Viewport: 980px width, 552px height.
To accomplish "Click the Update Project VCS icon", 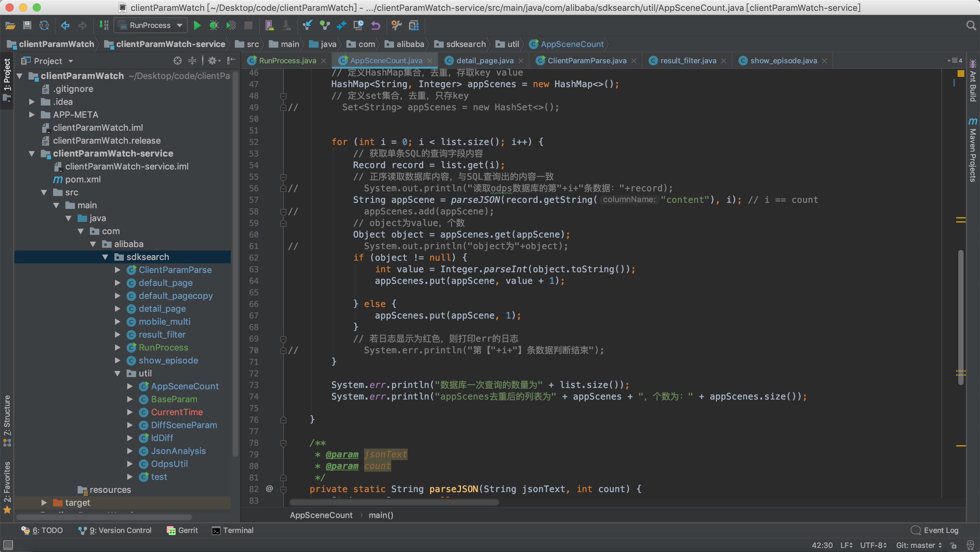I will point(307,26).
